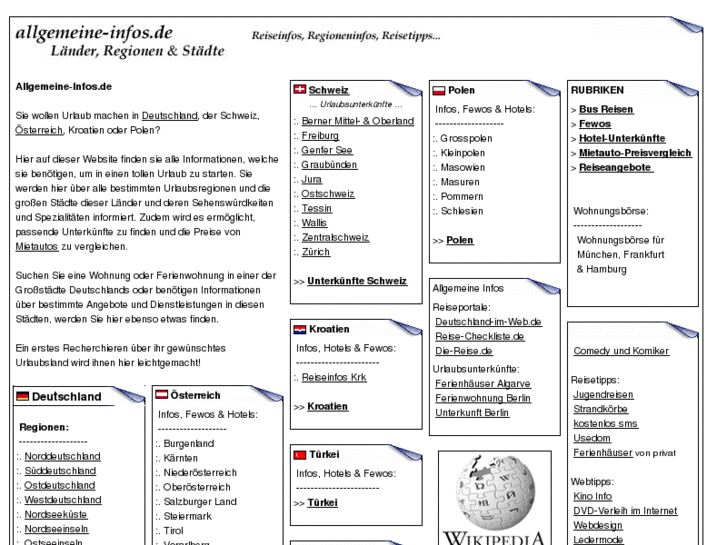Click the German flag icon

22,396
